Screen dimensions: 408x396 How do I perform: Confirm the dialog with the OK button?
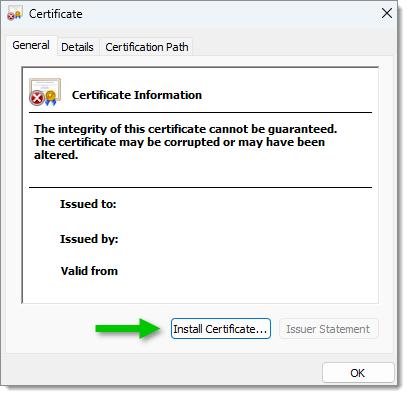358,373
